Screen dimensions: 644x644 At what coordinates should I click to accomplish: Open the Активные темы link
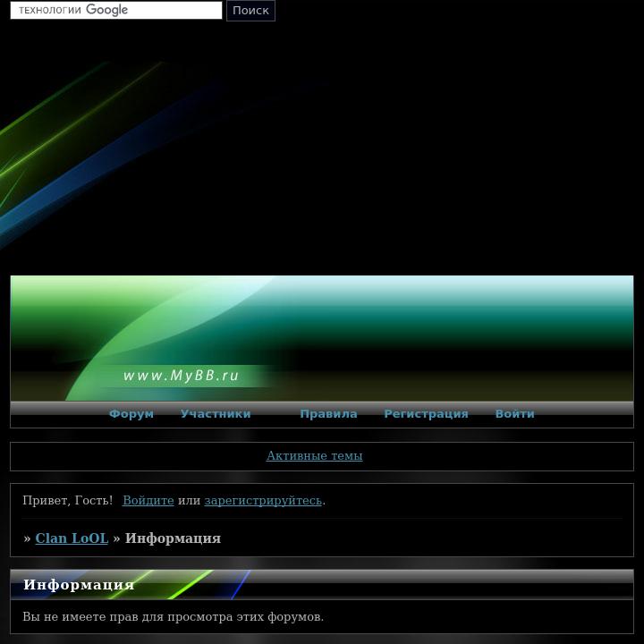(314, 455)
